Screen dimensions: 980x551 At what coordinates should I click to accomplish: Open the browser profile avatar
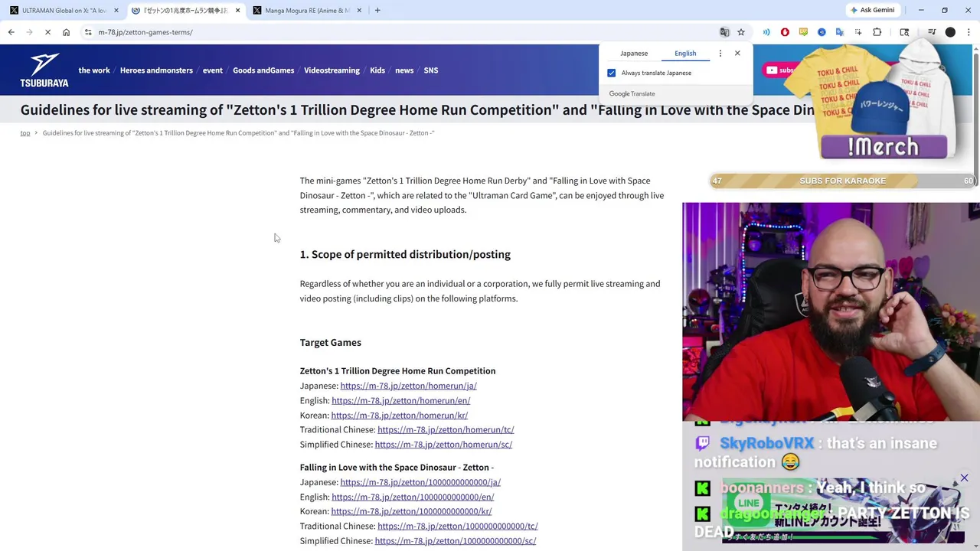point(950,32)
